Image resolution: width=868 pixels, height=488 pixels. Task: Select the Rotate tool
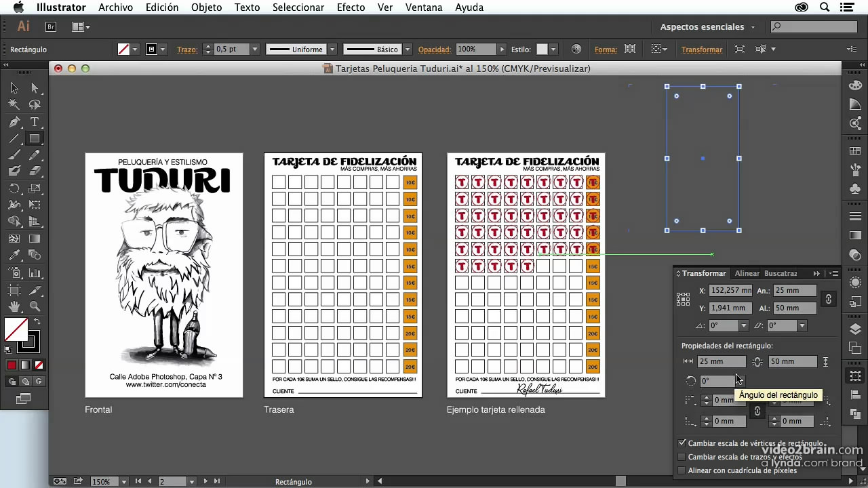(x=14, y=188)
